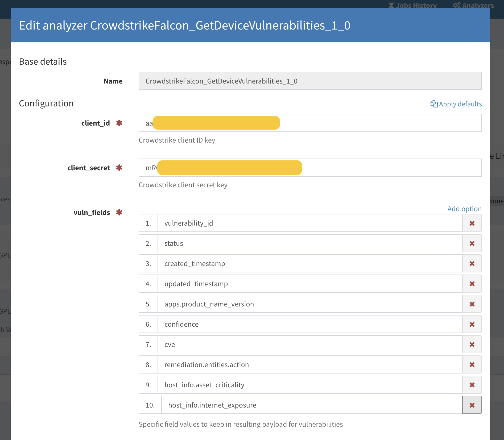Open Analyzers in the navbar
504x440 pixels.
click(x=473, y=5)
